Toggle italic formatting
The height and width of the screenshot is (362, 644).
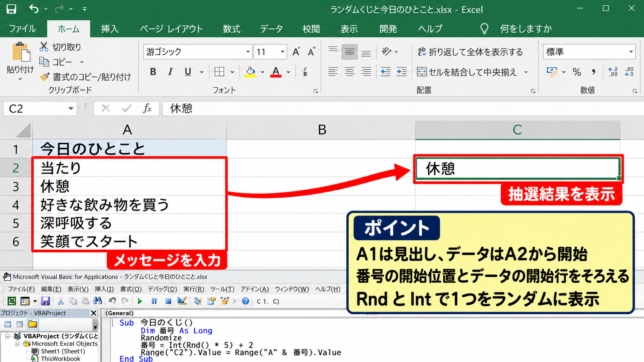(x=170, y=72)
